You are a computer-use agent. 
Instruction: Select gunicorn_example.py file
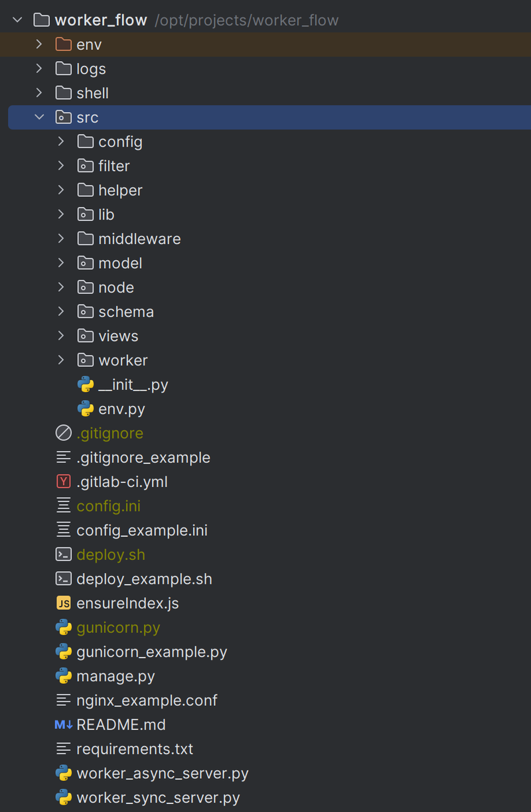pos(152,651)
